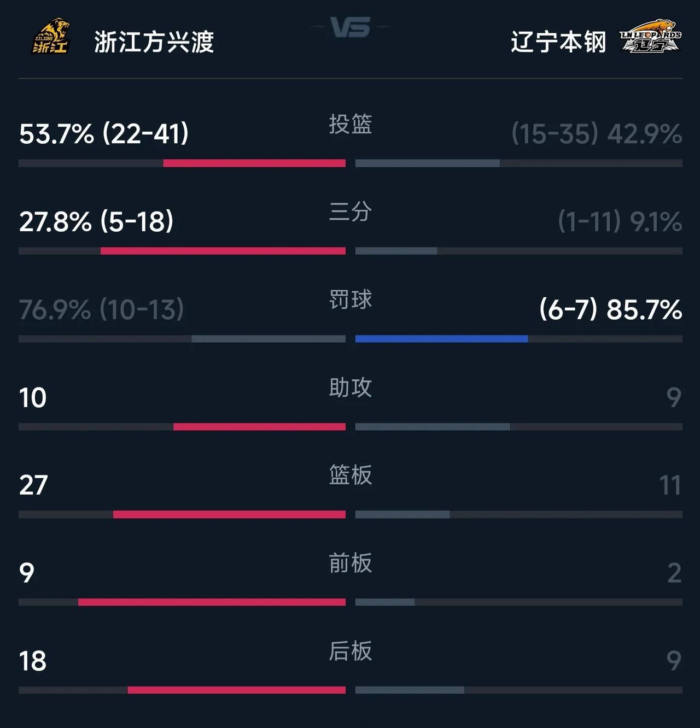Click Liaoning's gray three-point bar
Viewport: 700px width, 728px height.
click(x=396, y=251)
